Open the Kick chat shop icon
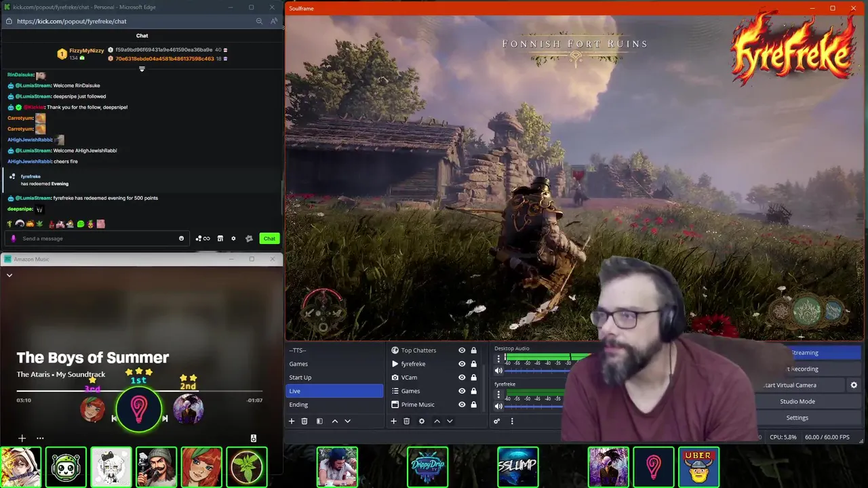 [x=220, y=239]
